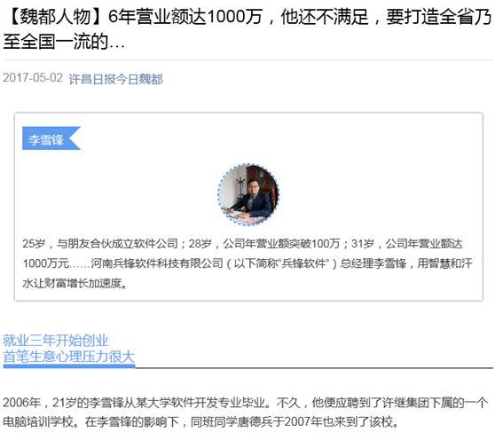Image resolution: width=495 pixels, height=448 pixels.
Task: Click 2006年 at the start of the body paragraph
Action: click(21, 403)
